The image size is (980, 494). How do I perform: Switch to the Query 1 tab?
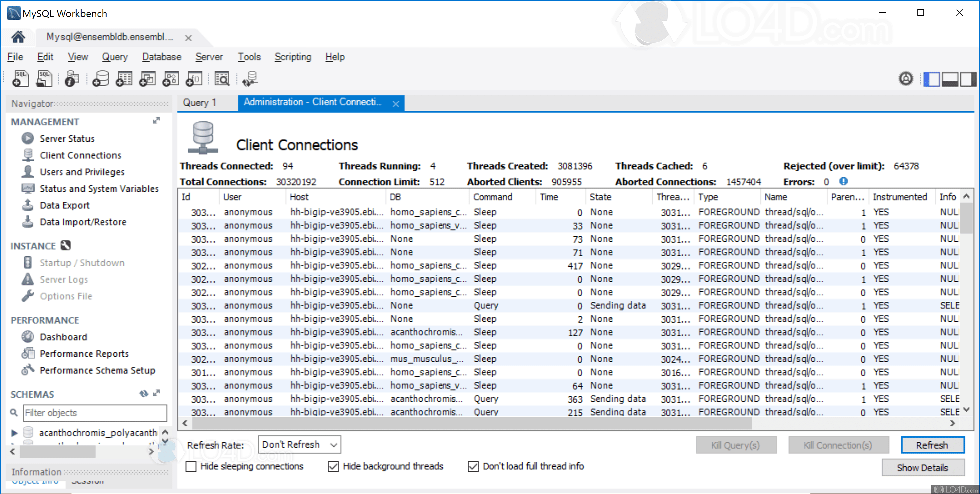point(200,102)
